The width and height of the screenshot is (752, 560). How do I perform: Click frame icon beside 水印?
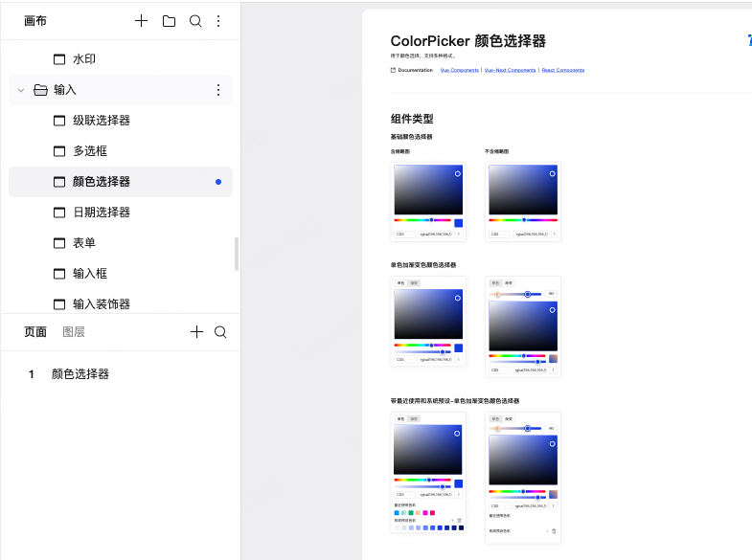click(59, 59)
